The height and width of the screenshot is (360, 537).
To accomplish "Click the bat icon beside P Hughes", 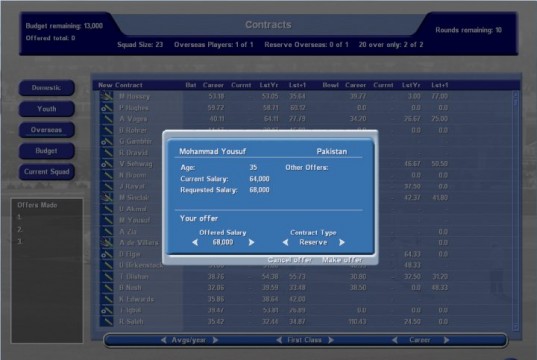I will [107, 108].
